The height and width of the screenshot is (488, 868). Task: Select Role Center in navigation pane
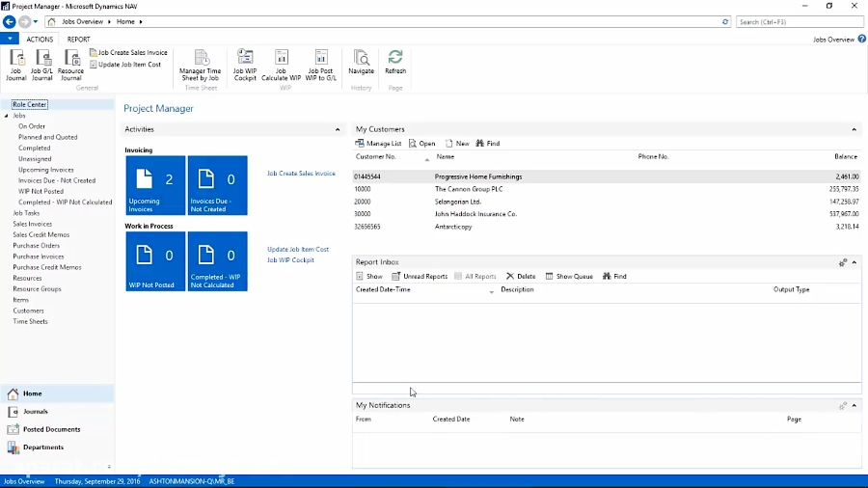coord(30,104)
